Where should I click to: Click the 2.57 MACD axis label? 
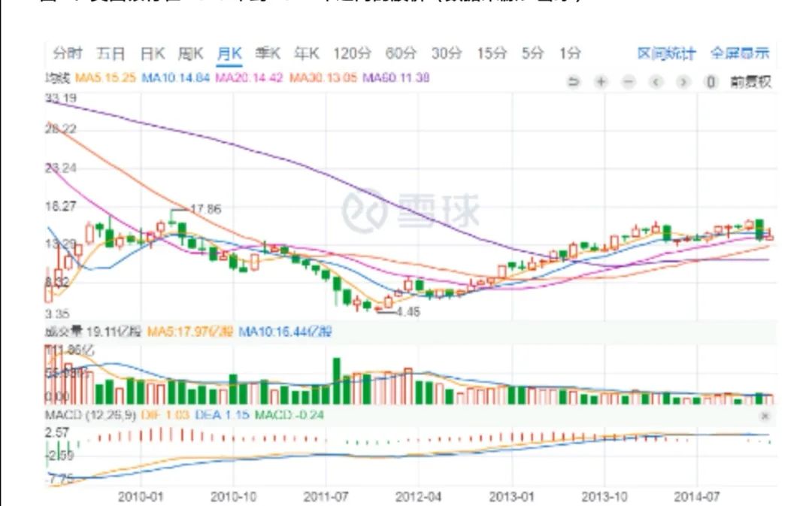[x=57, y=433]
